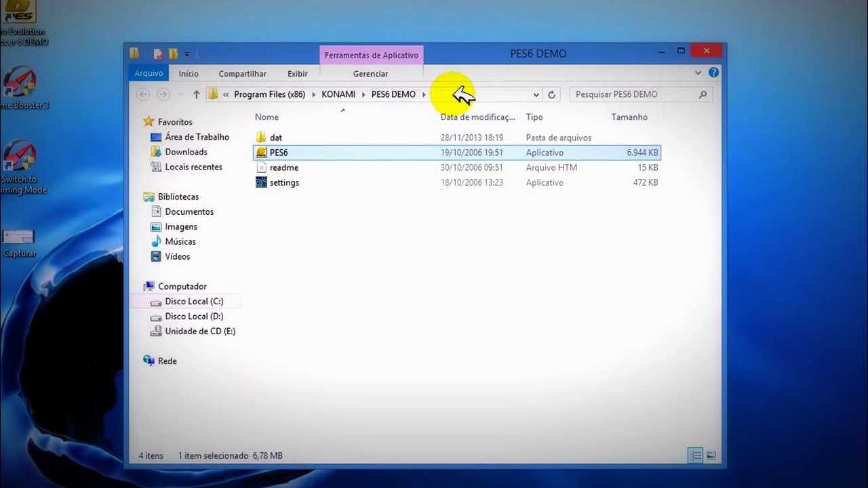The width and height of the screenshot is (868, 488).
Task: Navigate to Program Files (x86) breadcrumb
Action: pyautogui.click(x=269, y=94)
